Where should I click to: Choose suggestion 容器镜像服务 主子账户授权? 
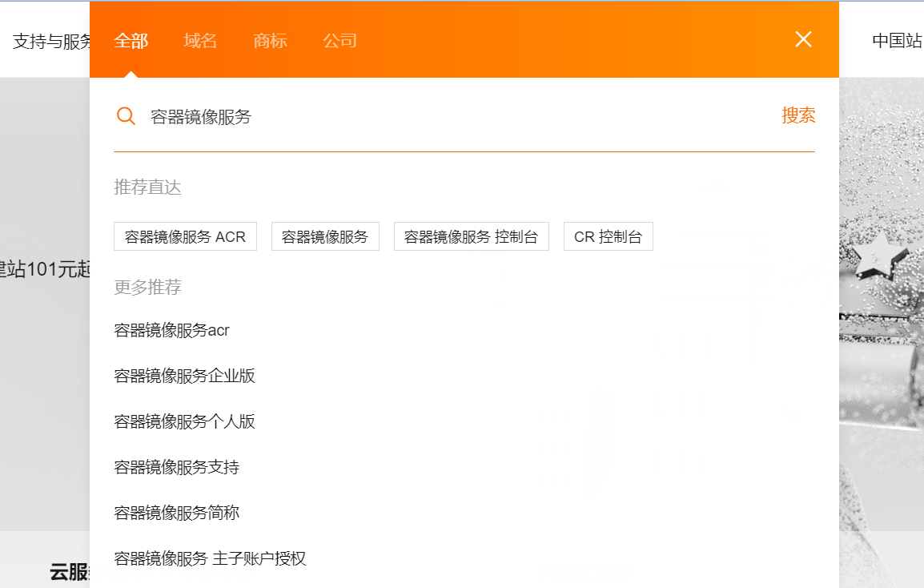tap(210, 558)
